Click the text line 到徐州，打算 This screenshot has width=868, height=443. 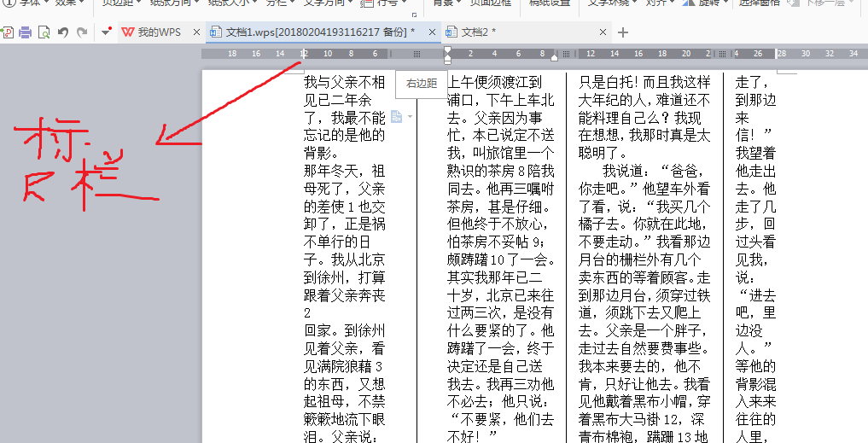(x=344, y=277)
